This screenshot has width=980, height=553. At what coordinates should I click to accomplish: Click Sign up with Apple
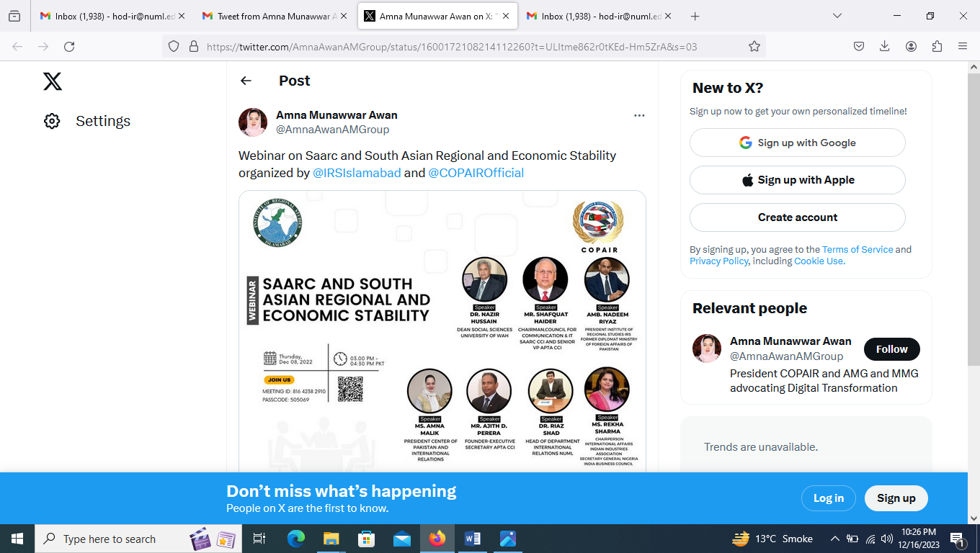coord(797,180)
